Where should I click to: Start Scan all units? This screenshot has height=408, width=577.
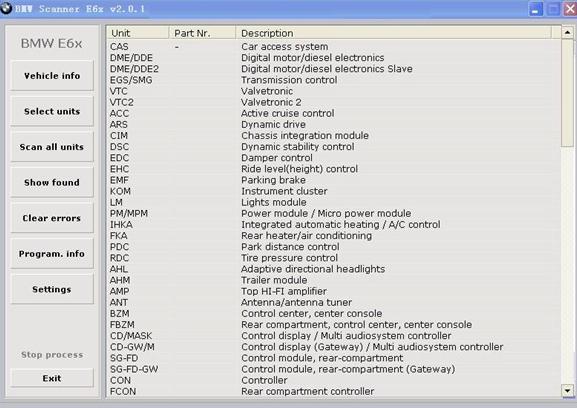(x=52, y=147)
